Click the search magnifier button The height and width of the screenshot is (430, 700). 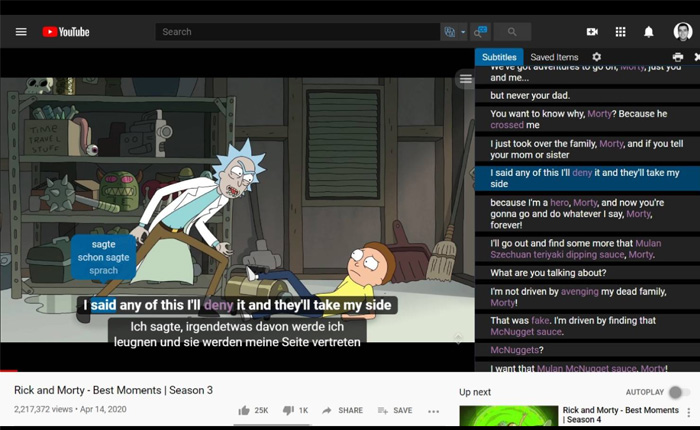click(x=512, y=32)
